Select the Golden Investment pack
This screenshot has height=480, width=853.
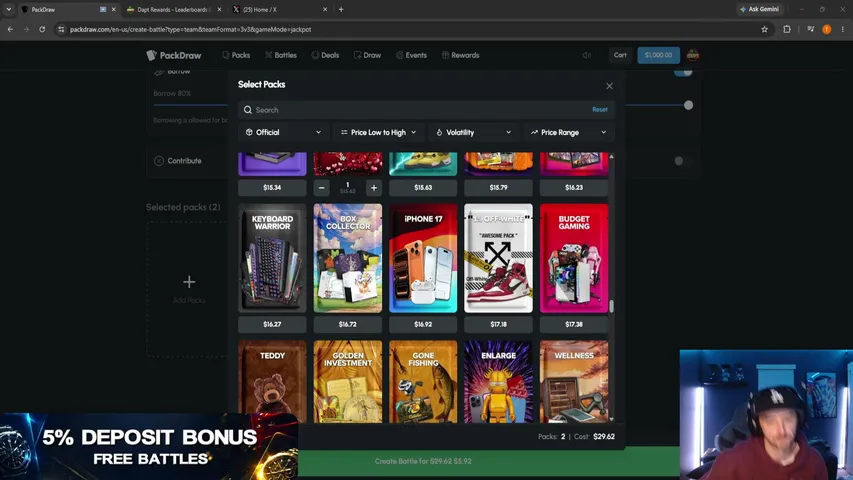[348, 381]
